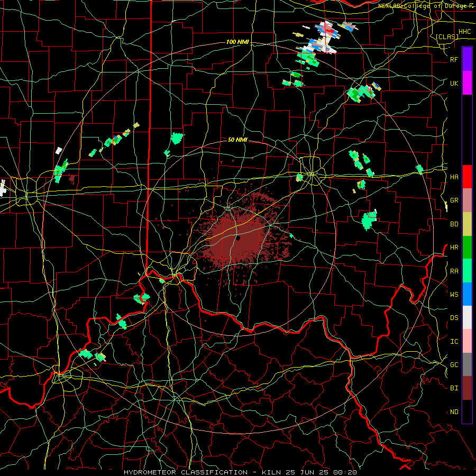Click the IC legend label
This screenshot has height=476, width=476.
(x=454, y=341)
